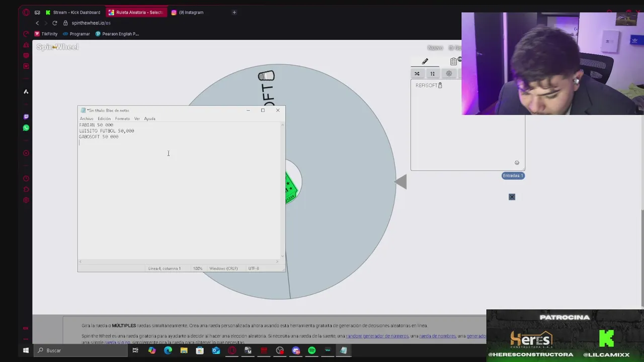This screenshot has width=644, height=362.
Task: Close the ad with the X button
Action: (x=512, y=197)
